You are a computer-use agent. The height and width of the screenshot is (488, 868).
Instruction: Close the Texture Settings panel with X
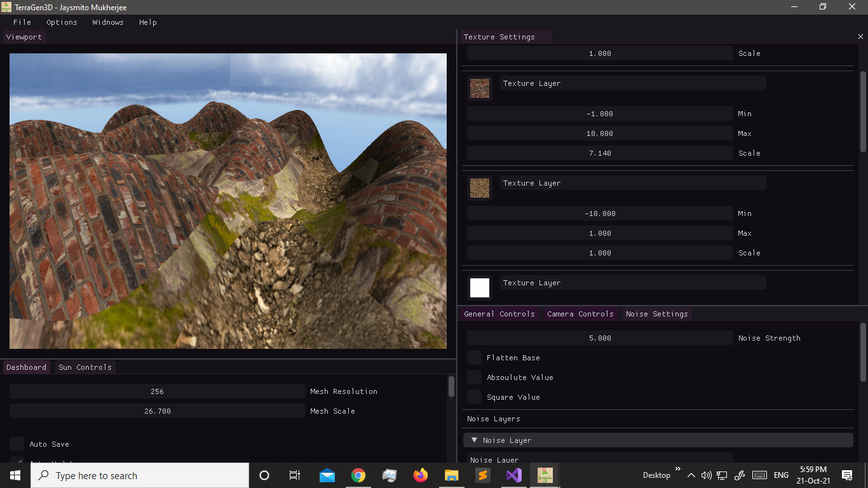coord(860,37)
